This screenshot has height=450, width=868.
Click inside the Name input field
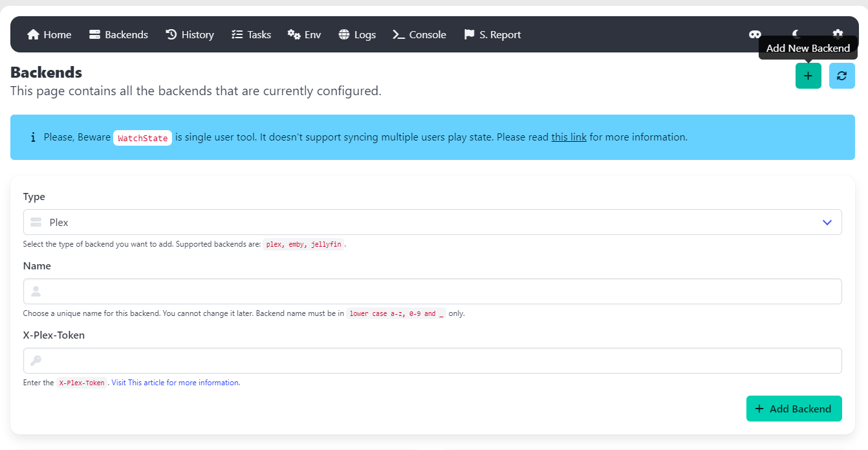(433, 291)
